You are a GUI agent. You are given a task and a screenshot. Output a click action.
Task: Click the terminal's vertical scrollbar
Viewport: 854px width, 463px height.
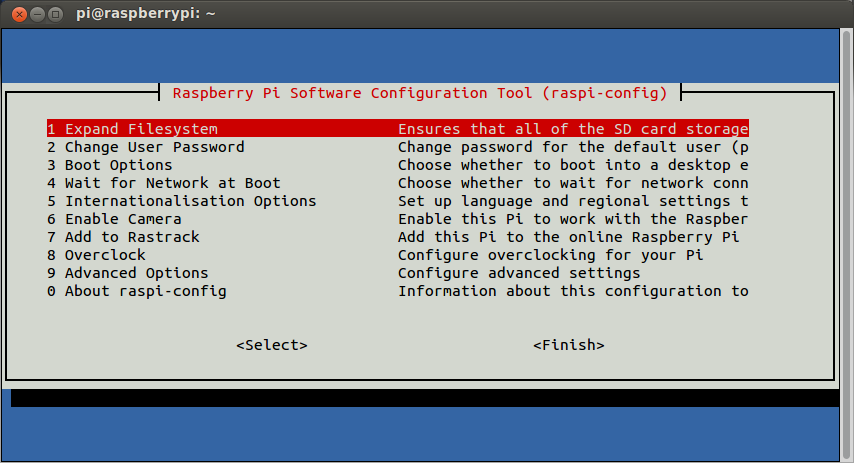846,245
